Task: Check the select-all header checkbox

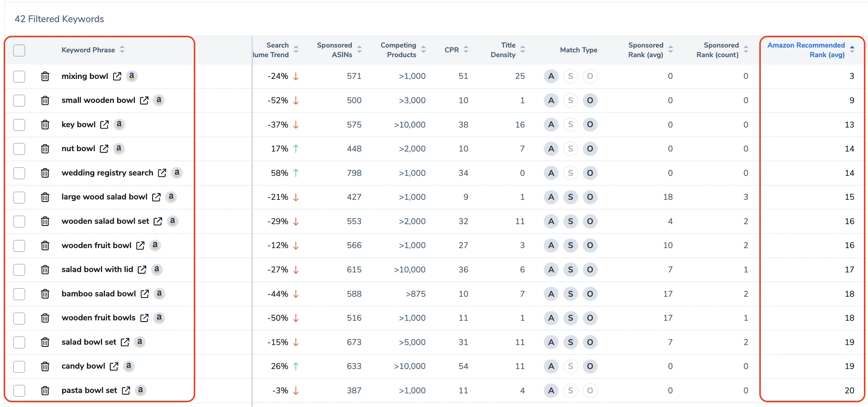Action: tap(19, 50)
